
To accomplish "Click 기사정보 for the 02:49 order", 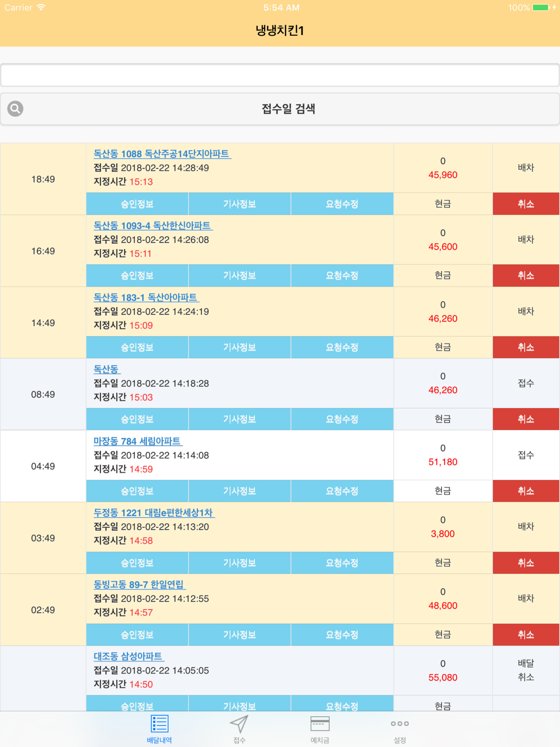I will [240, 635].
